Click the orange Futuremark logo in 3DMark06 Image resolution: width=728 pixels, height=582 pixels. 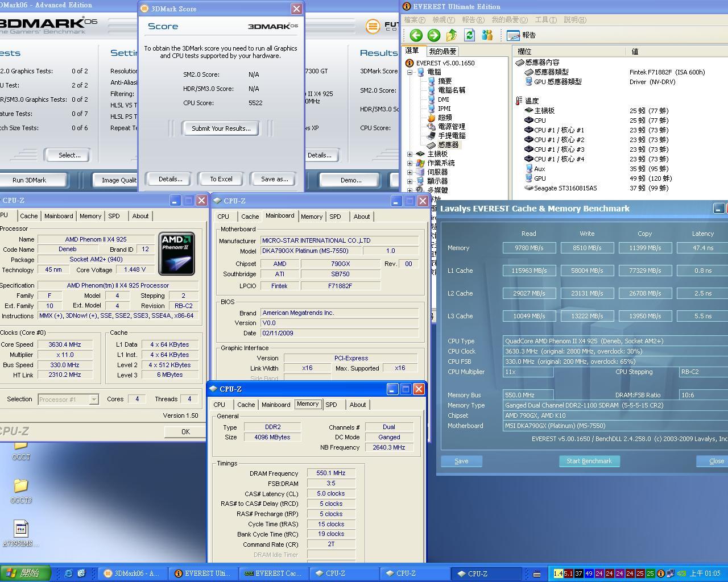[x=373, y=26]
